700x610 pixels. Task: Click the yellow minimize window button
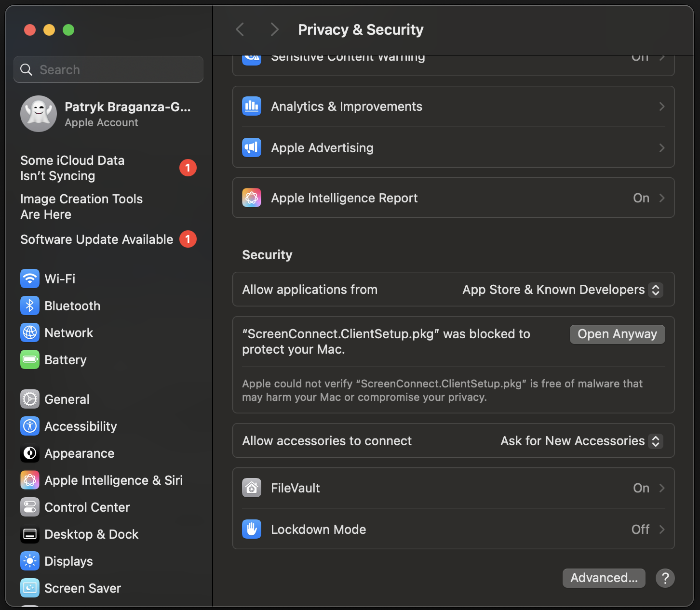(x=49, y=30)
